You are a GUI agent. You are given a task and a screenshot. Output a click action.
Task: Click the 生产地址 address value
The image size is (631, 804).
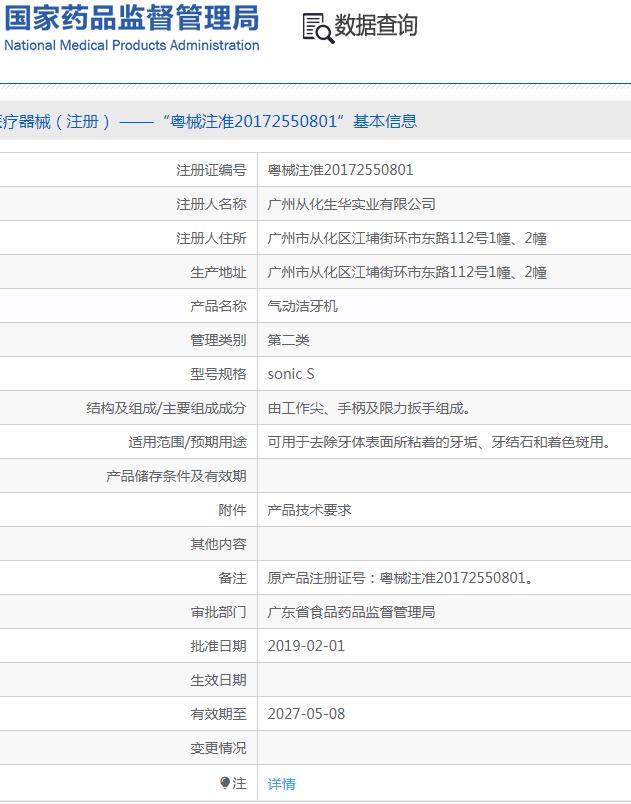point(407,272)
